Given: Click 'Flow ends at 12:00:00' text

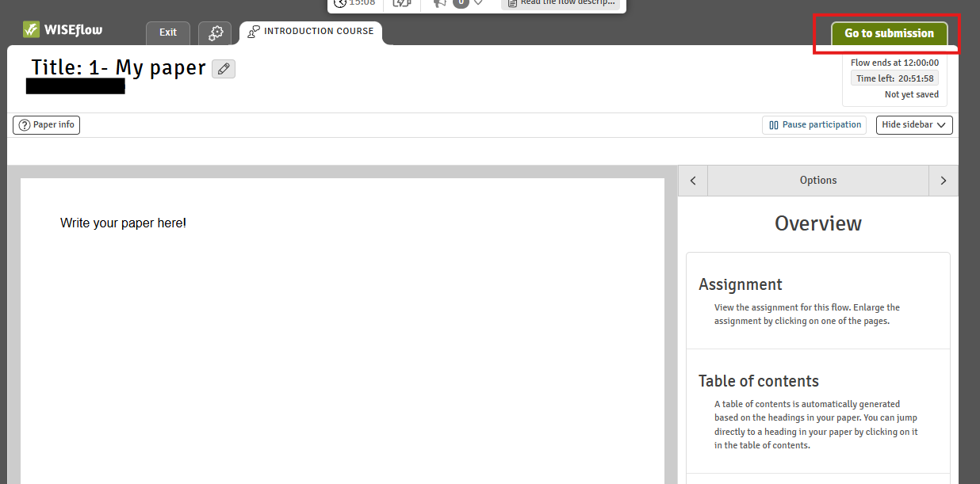Looking at the screenshot, I should tap(894, 63).
